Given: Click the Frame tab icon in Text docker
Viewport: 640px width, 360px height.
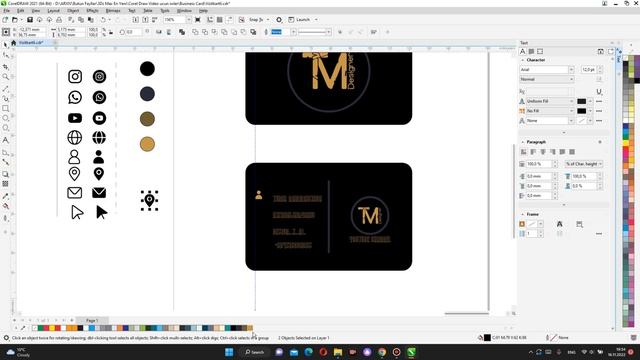Looking at the screenshot, I should (x=540, y=51).
